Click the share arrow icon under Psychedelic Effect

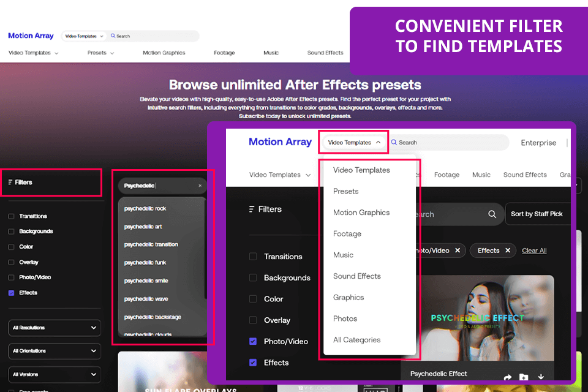508,377
